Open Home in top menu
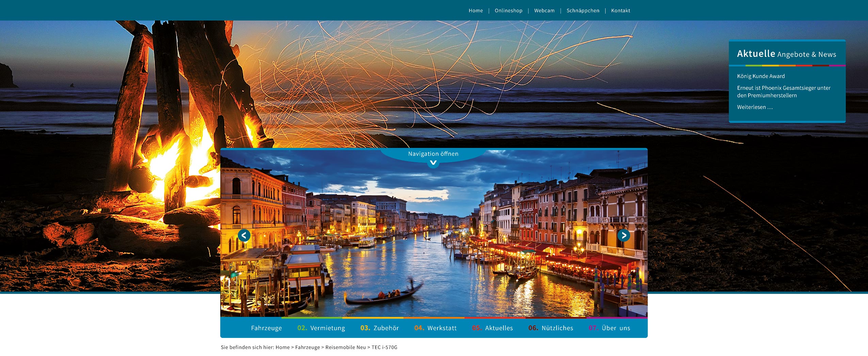 coord(476,11)
